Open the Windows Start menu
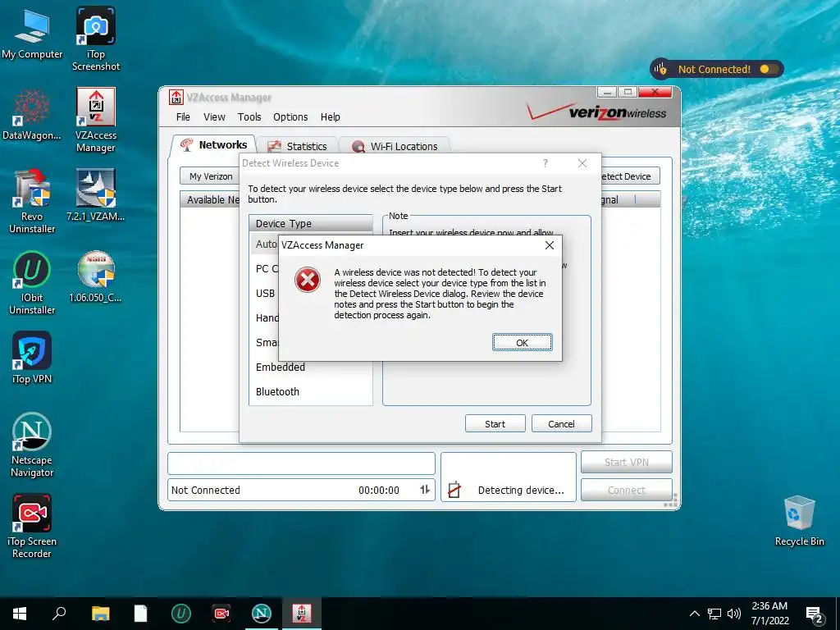This screenshot has height=630, width=840. [20, 614]
